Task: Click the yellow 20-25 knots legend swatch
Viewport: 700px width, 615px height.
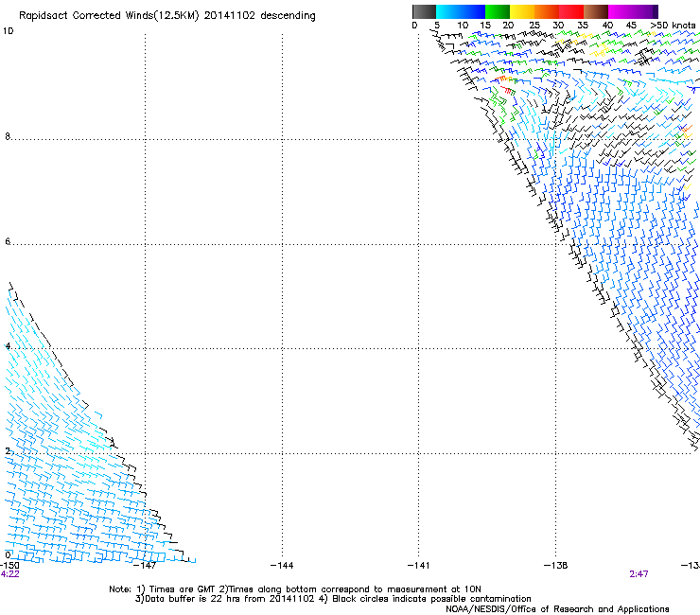Action: [x=522, y=11]
